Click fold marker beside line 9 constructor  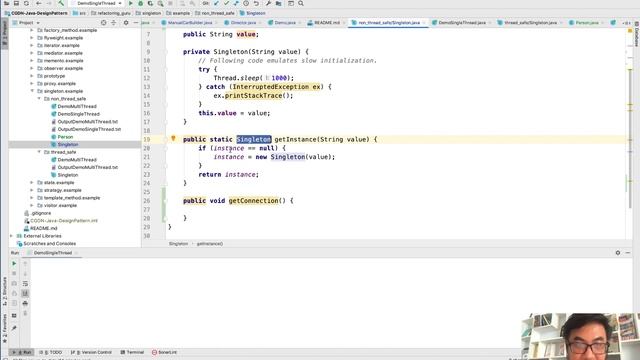click(x=166, y=52)
